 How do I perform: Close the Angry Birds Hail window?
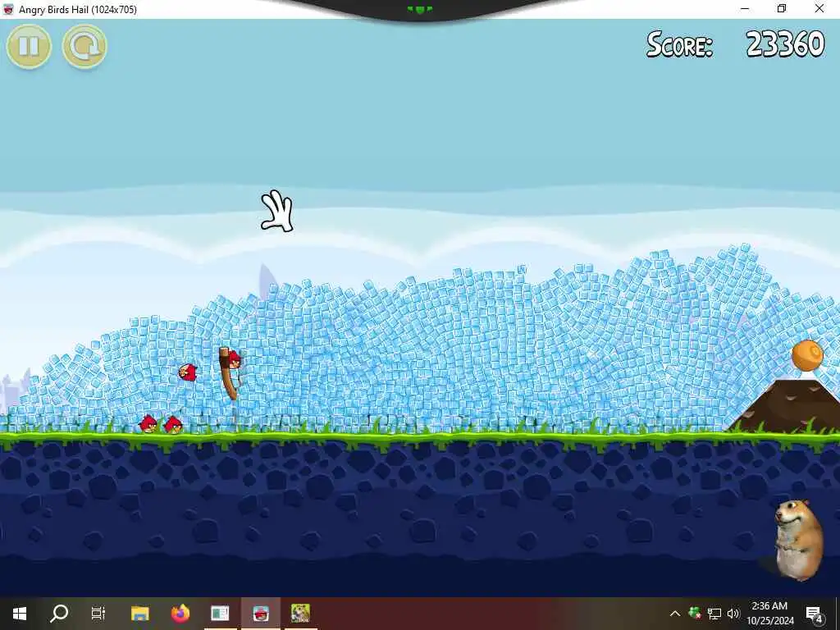point(819,9)
